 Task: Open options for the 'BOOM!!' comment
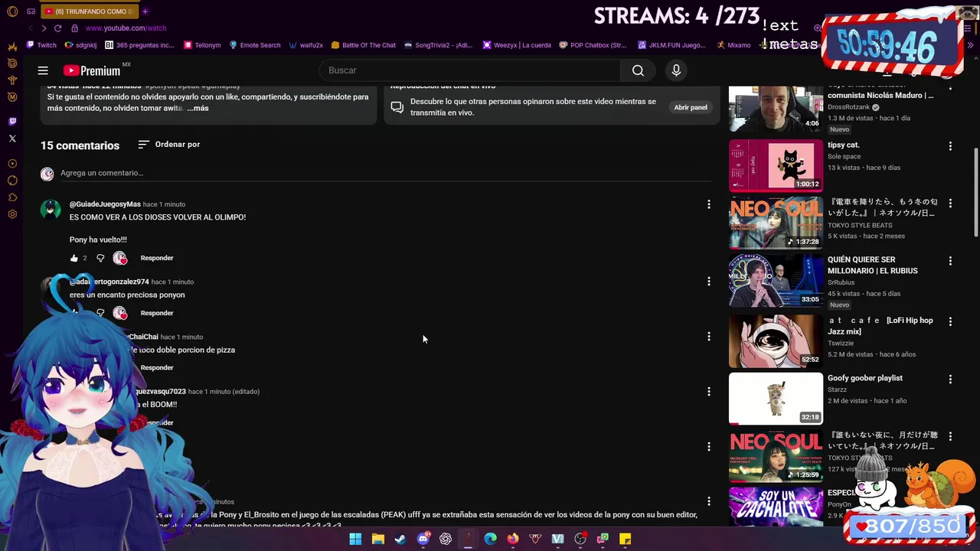709,391
